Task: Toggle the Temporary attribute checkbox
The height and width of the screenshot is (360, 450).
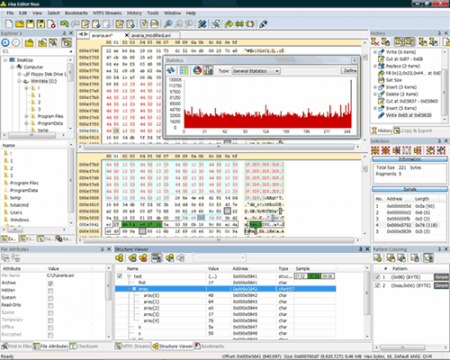Action: pyautogui.click(x=50, y=320)
